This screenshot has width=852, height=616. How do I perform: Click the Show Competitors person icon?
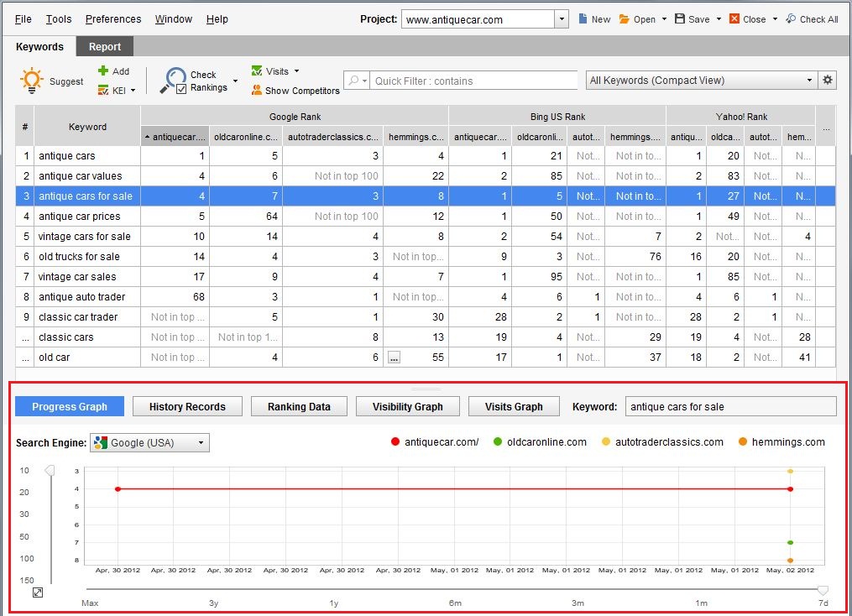coord(257,90)
